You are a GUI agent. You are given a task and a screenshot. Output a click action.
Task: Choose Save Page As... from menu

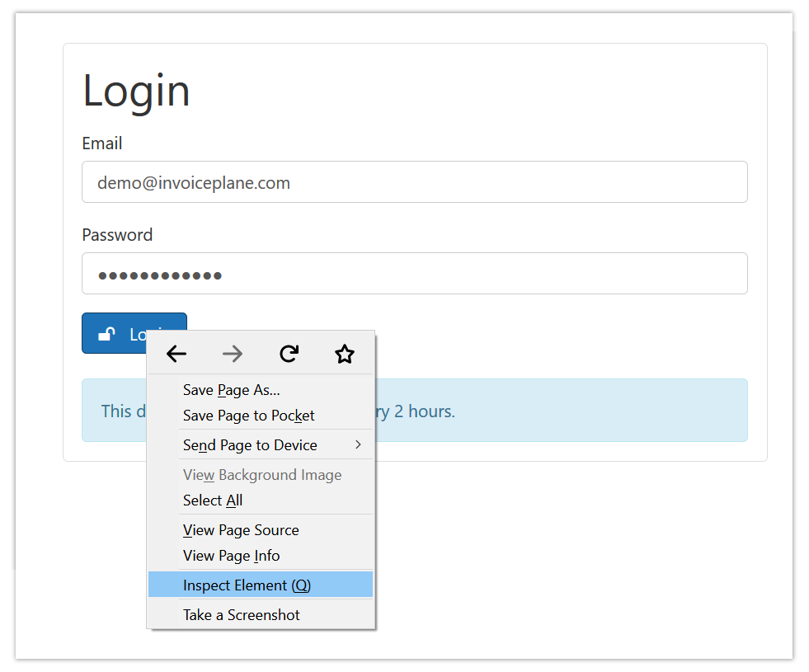pyautogui.click(x=261, y=390)
